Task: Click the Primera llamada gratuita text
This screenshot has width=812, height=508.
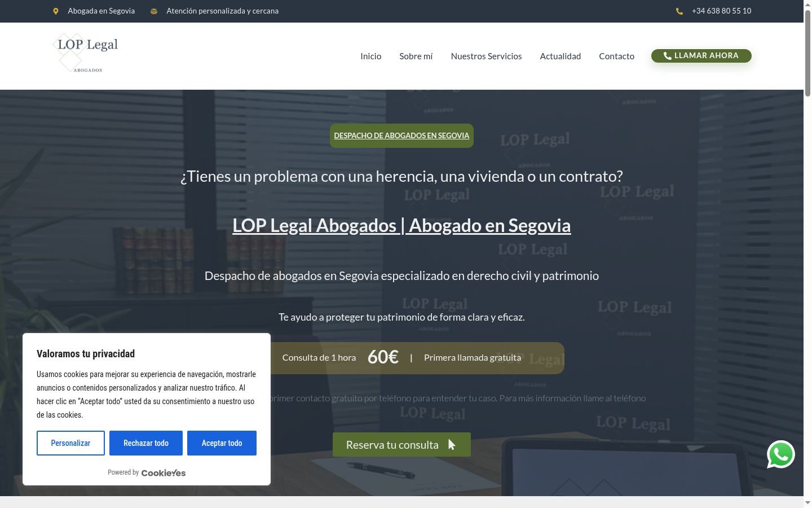Action: tap(473, 358)
